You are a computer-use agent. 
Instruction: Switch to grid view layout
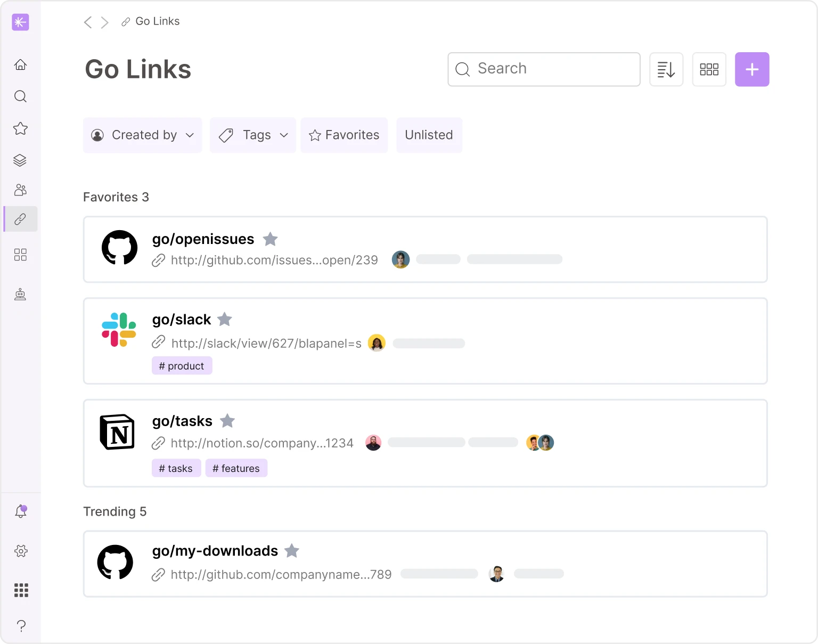(x=709, y=69)
